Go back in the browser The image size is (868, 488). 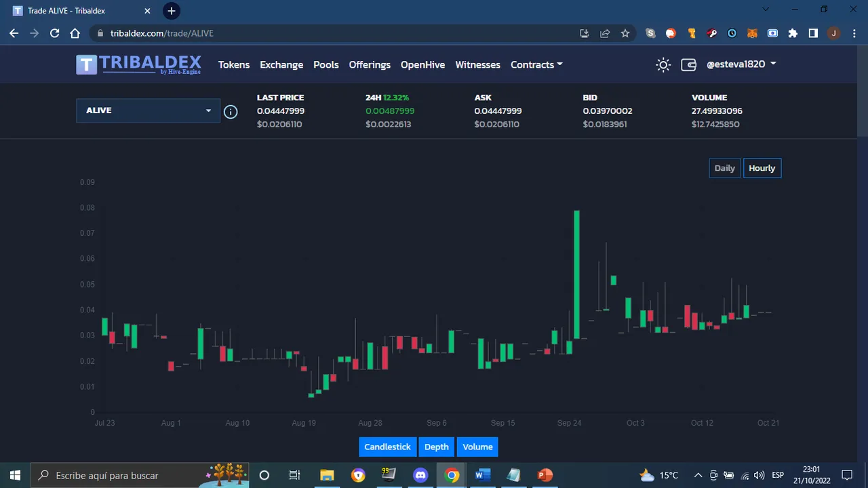tap(14, 33)
